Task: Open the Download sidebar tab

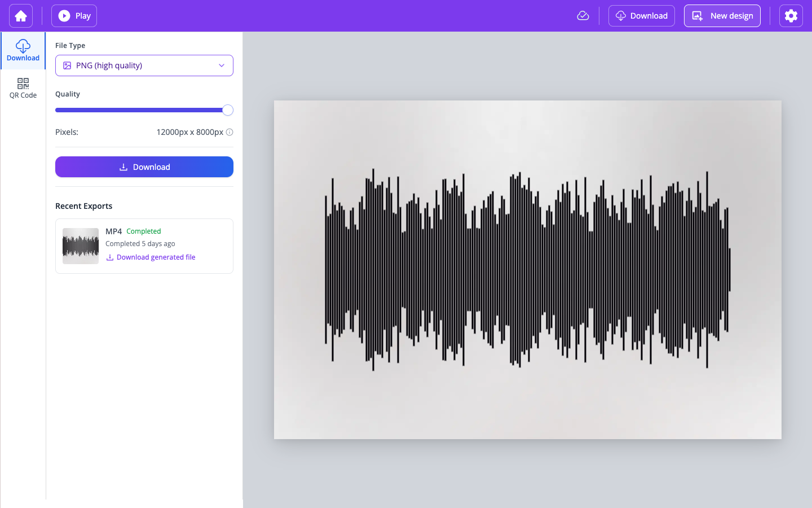Action: pos(23,51)
